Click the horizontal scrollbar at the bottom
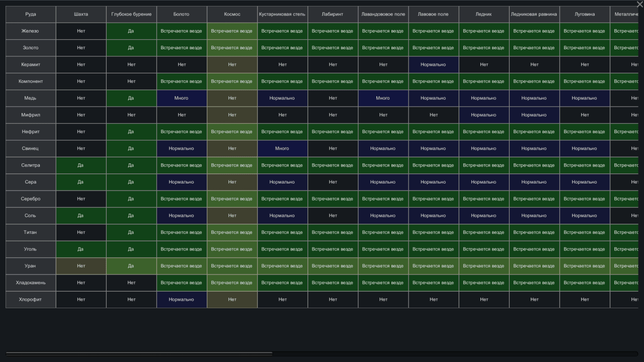Viewport: 644px width, 362px height. point(139,354)
